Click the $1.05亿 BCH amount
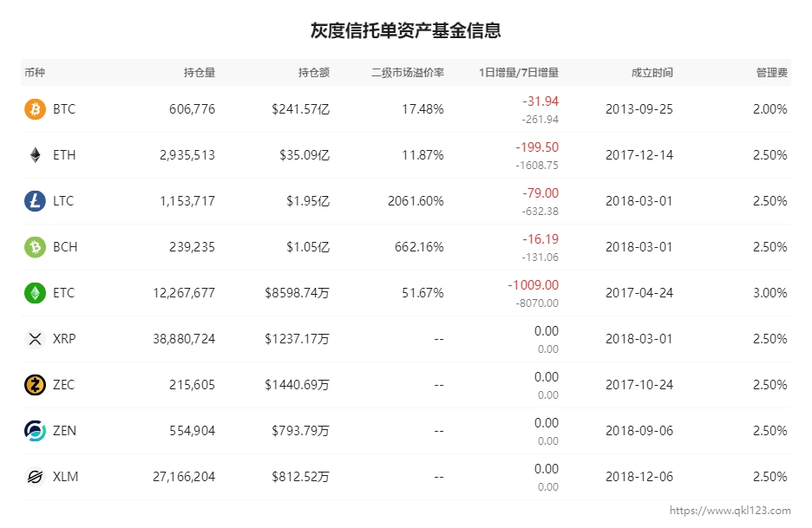 point(308,247)
